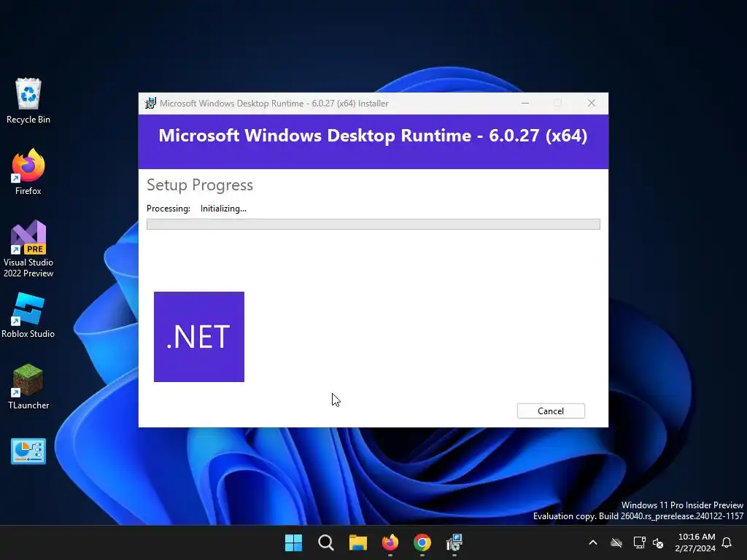Open the Recycle Bin desktop icon
Viewport: 747px width, 560px height.
28,101
